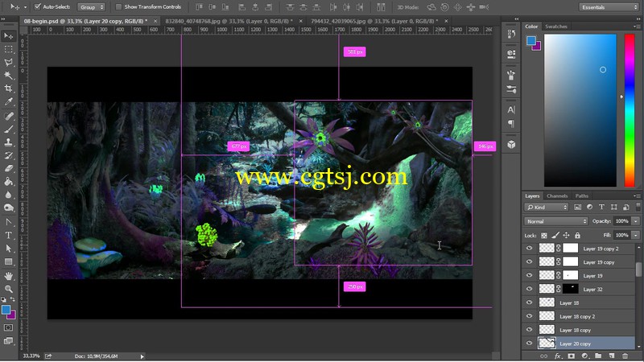
Task: Switch to Paths panel tab
Action: pos(581,195)
